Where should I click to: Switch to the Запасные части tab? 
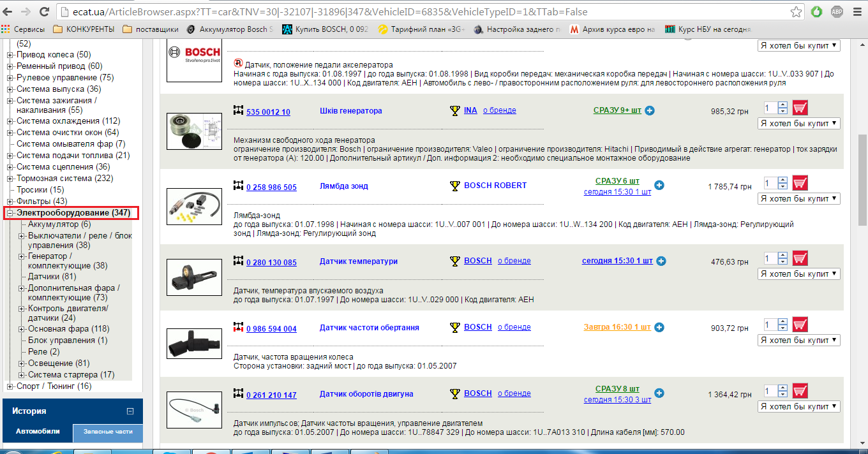[107, 432]
